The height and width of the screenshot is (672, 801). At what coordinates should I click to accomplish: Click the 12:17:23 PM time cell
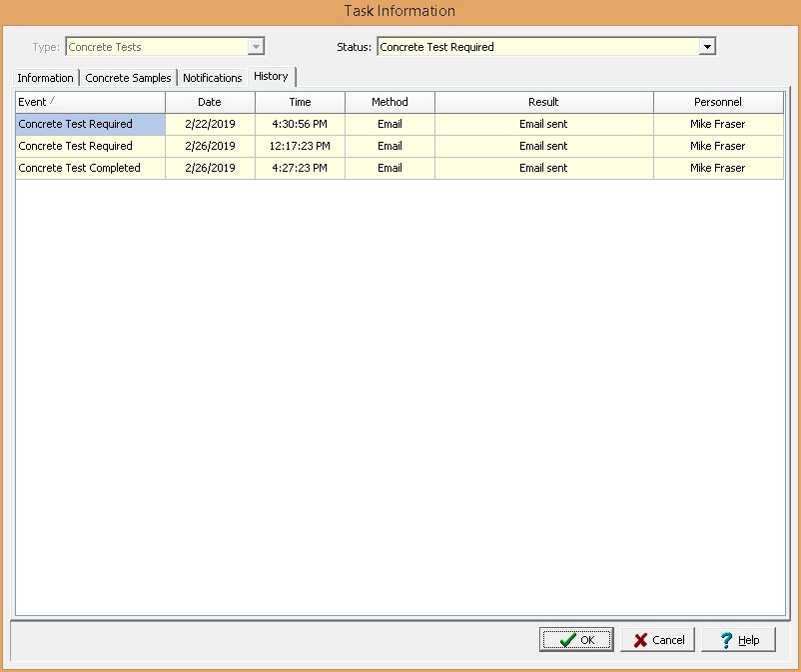(300, 146)
